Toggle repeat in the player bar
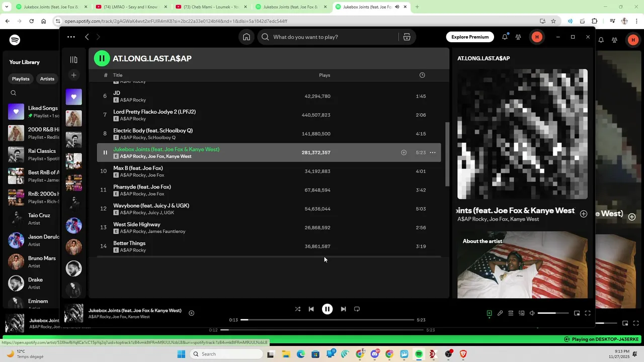The image size is (644, 362). 357,309
